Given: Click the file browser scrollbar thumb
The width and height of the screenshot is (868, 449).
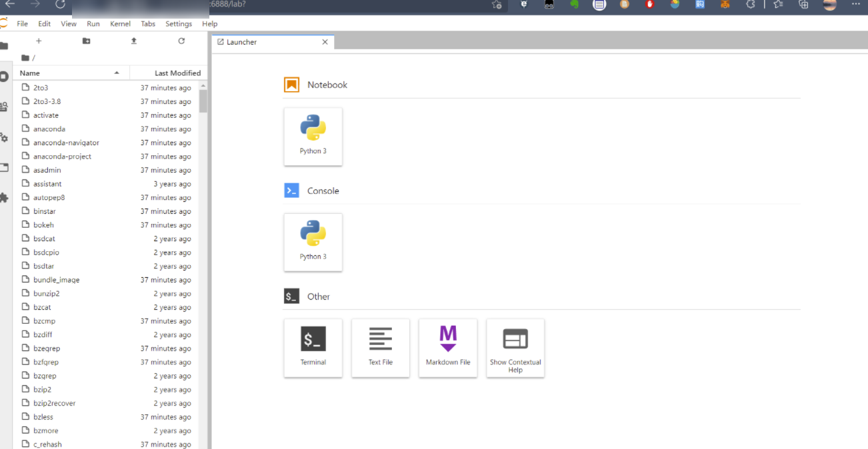Looking at the screenshot, I should click(203, 101).
